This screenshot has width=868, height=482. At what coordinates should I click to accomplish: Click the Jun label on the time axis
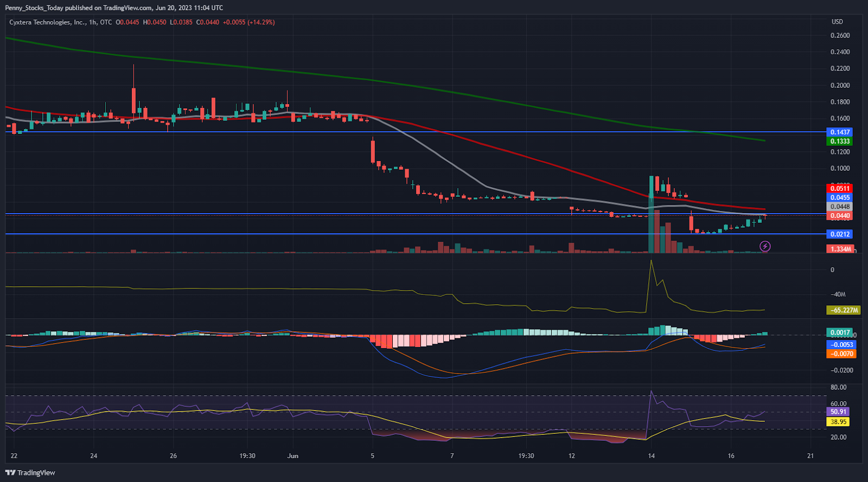click(293, 456)
